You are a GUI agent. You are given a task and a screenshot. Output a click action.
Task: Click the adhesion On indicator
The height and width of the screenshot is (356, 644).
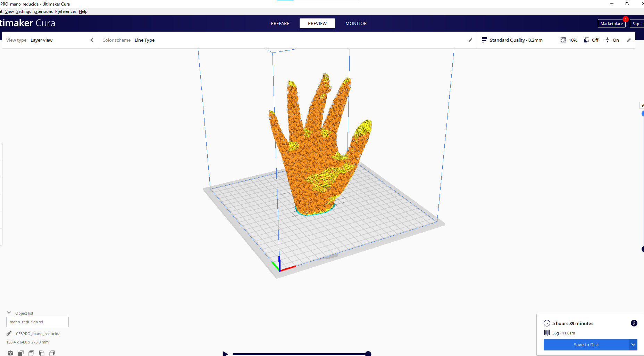tap(612, 40)
